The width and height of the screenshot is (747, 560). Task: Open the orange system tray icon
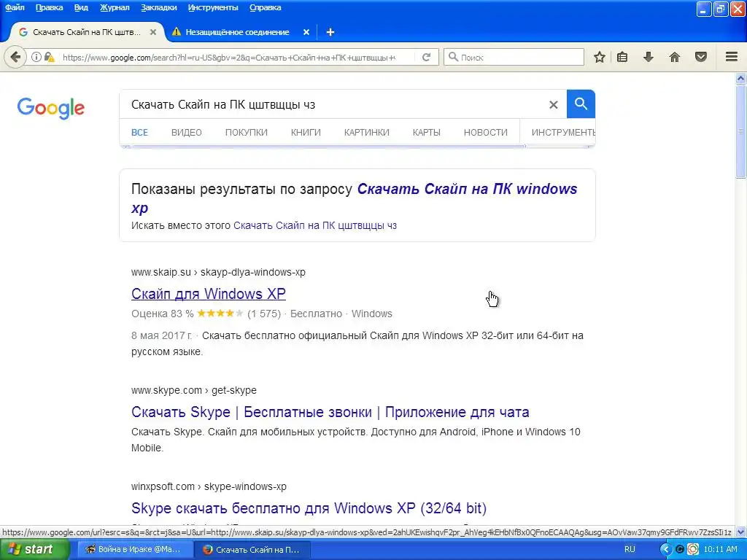tap(693, 549)
